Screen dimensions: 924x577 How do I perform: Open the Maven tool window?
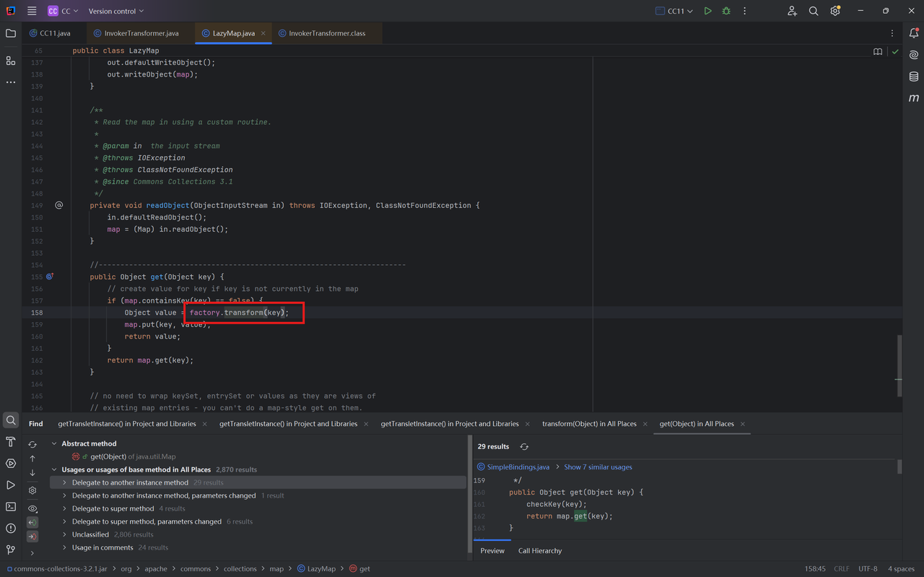[913, 97]
